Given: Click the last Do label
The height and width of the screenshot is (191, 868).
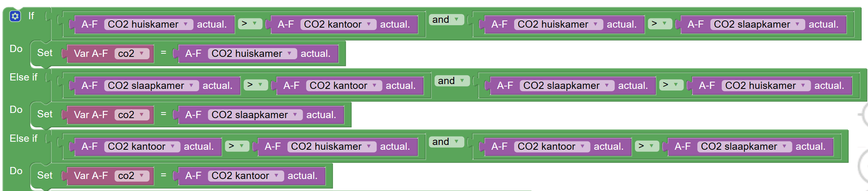Looking at the screenshot, I should (16, 171).
